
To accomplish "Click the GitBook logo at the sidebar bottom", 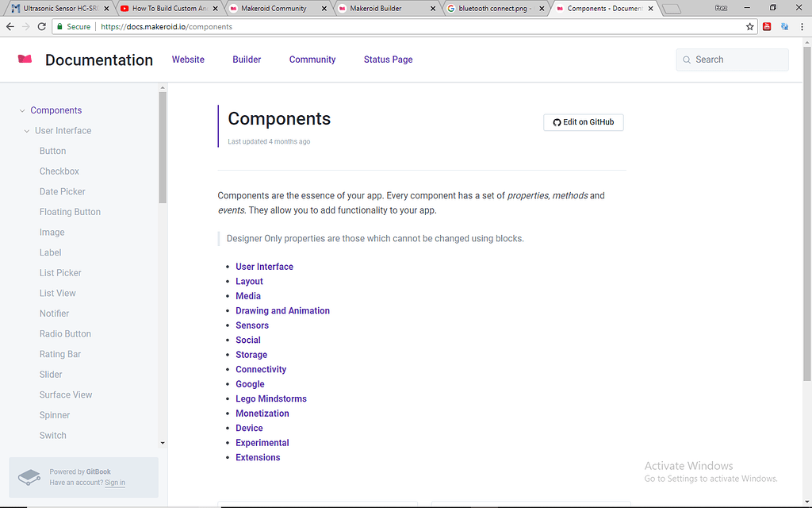I will 29,477.
